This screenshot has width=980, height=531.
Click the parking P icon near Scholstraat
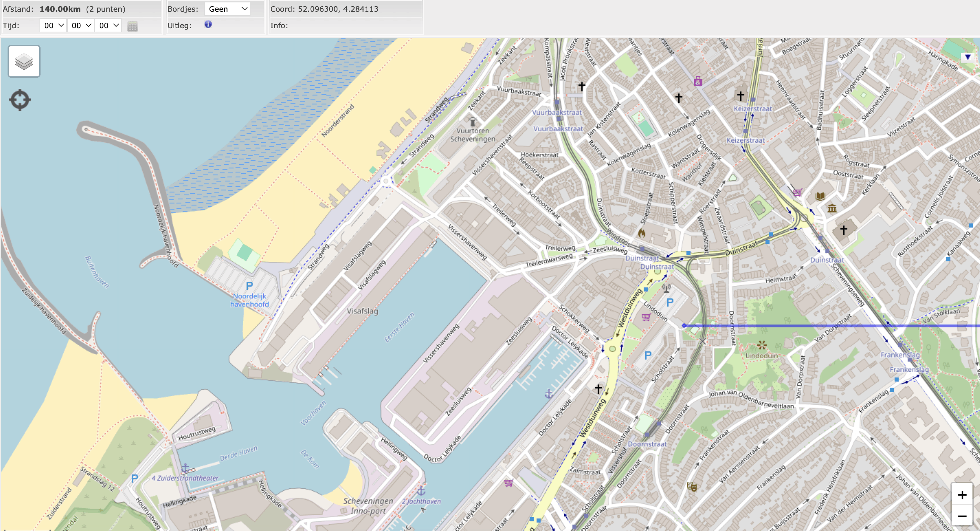coord(648,356)
